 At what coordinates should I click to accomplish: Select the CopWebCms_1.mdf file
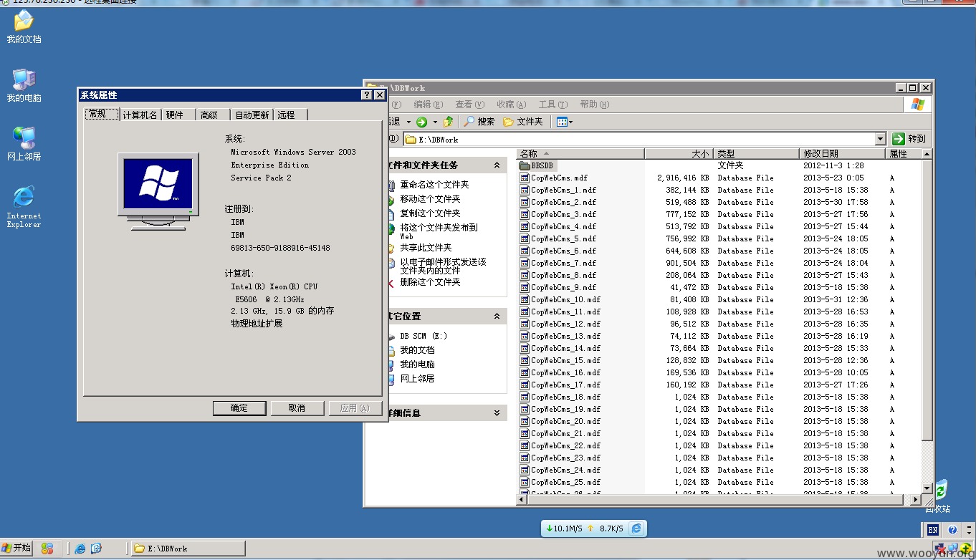point(563,190)
